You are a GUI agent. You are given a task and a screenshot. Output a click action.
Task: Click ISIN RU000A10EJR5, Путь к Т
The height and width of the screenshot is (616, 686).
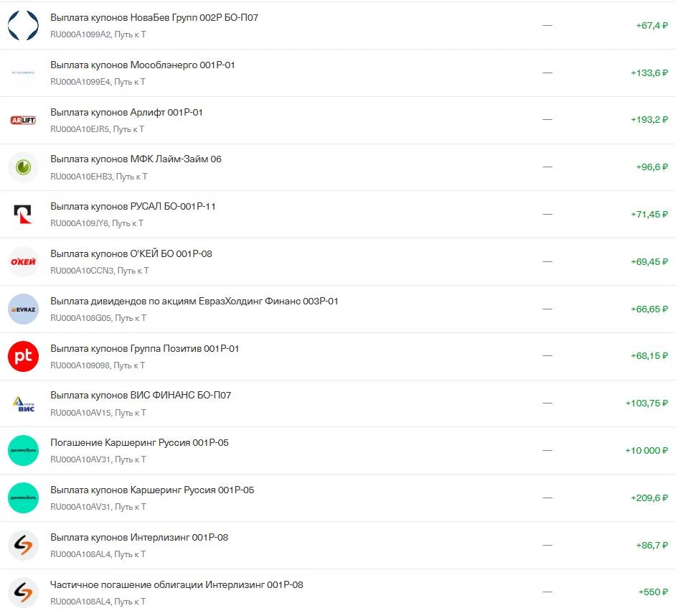tap(97, 129)
